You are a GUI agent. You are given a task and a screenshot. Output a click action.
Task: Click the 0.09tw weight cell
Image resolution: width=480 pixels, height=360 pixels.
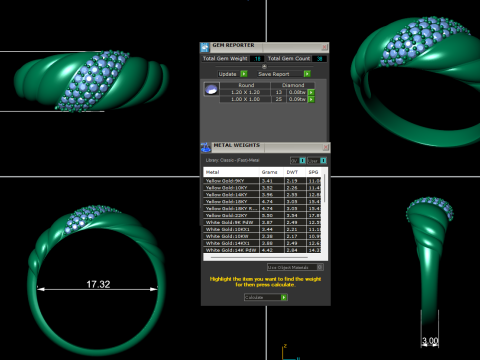pos(297,99)
